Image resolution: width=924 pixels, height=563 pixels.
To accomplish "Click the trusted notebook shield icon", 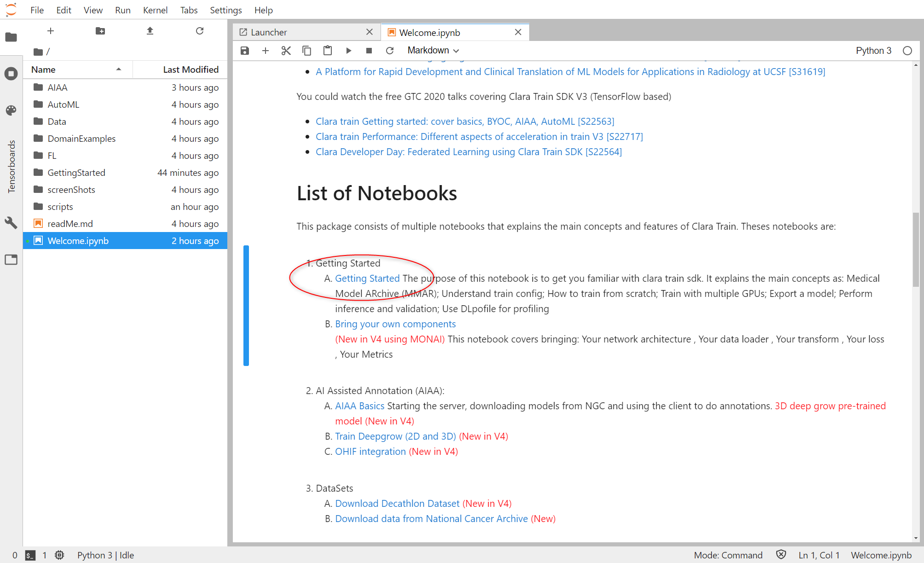I will click(x=781, y=555).
